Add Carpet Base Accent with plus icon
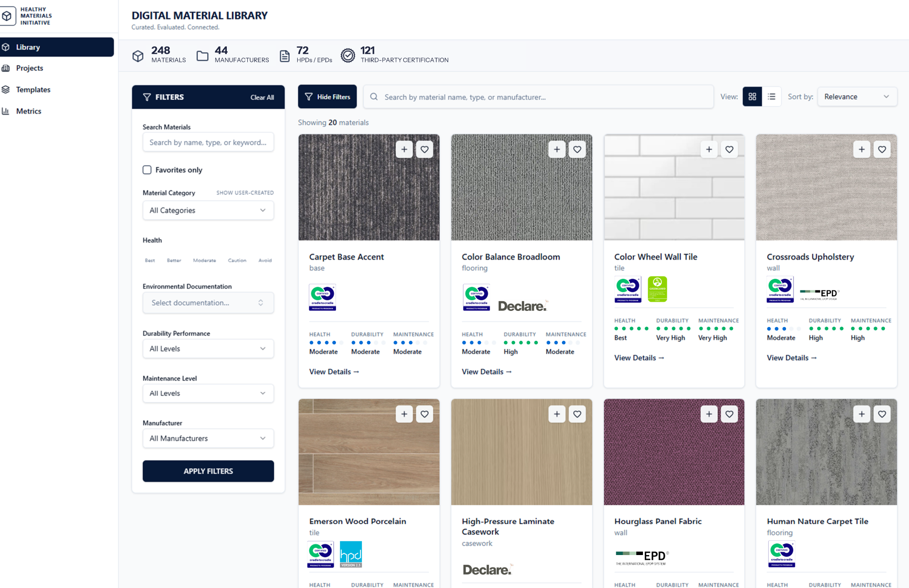Image resolution: width=909 pixels, height=588 pixels. (x=404, y=149)
